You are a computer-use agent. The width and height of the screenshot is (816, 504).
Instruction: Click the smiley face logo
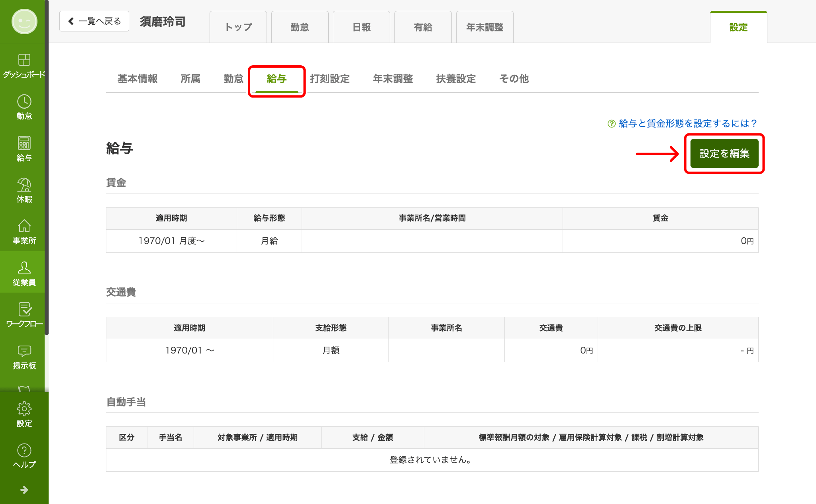coord(24,21)
